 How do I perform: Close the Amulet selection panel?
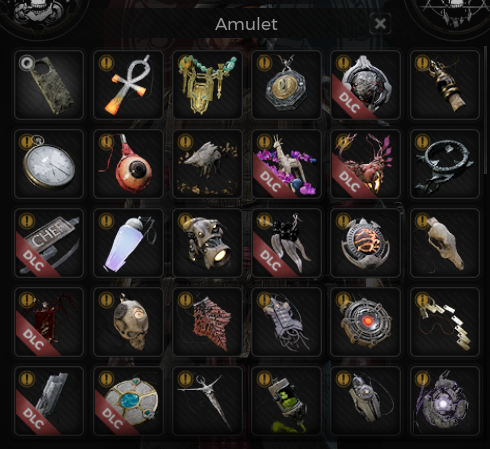point(380,24)
